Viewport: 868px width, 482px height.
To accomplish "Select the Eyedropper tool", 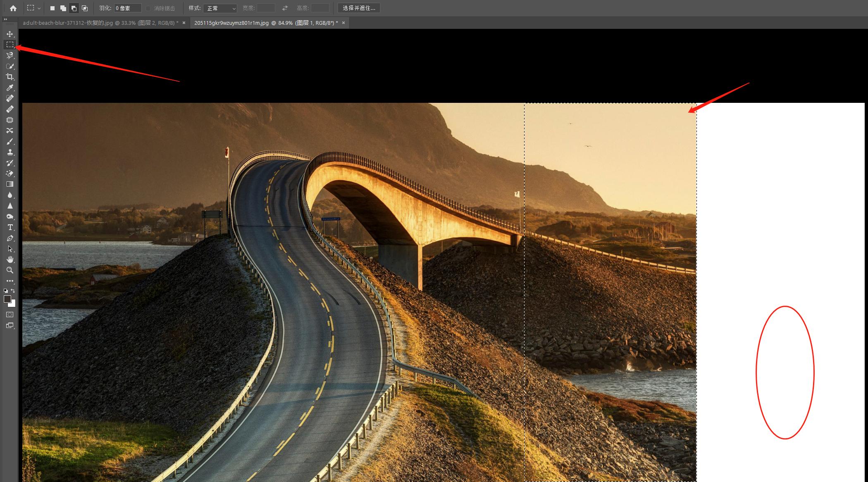I will pyautogui.click(x=10, y=88).
